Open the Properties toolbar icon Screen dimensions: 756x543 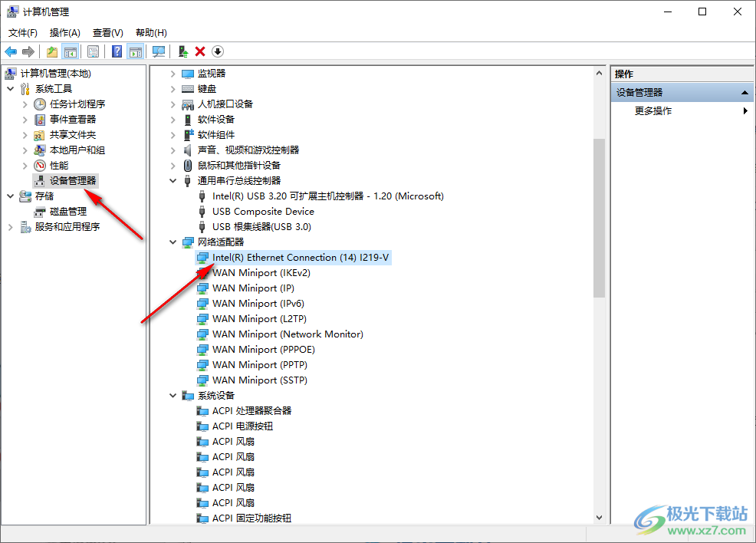[x=94, y=51]
